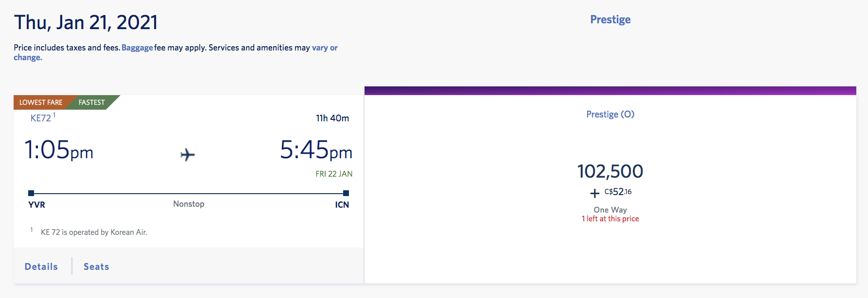Click the 5:45pm arrival time

click(x=316, y=149)
